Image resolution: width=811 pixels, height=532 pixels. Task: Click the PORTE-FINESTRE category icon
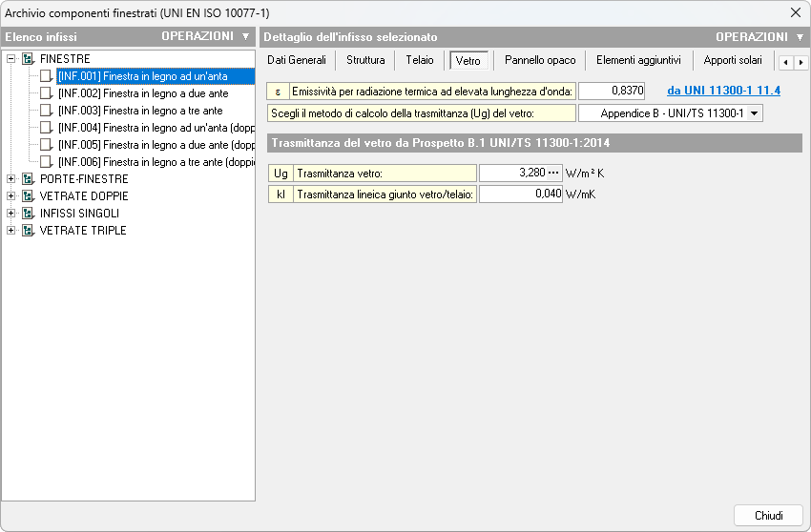click(28, 179)
